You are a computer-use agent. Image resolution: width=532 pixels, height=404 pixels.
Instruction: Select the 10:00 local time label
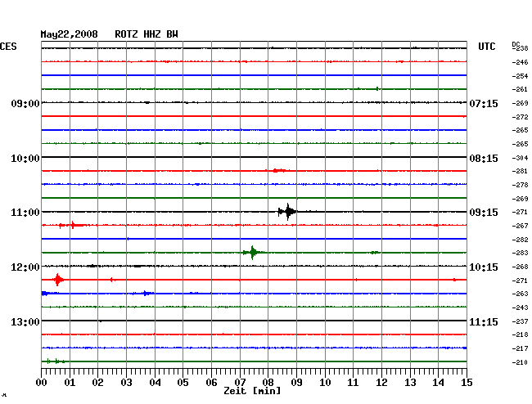pos(25,159)
